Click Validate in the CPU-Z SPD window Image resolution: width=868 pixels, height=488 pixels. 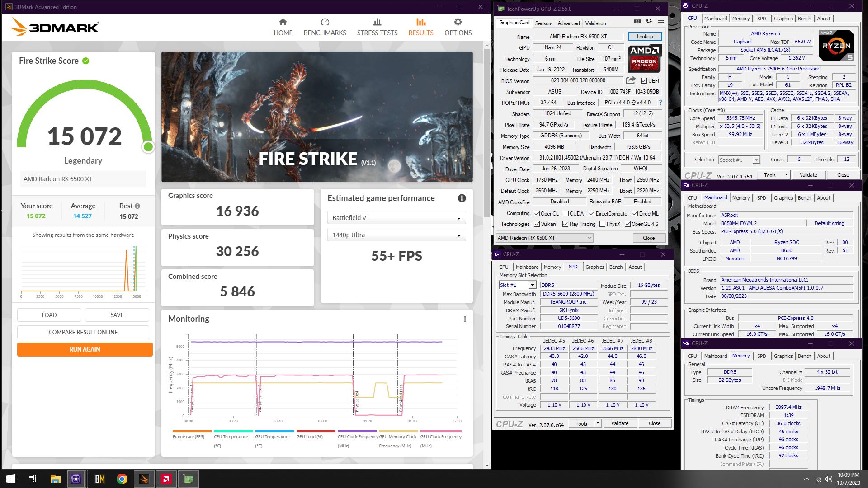point(620,423)
